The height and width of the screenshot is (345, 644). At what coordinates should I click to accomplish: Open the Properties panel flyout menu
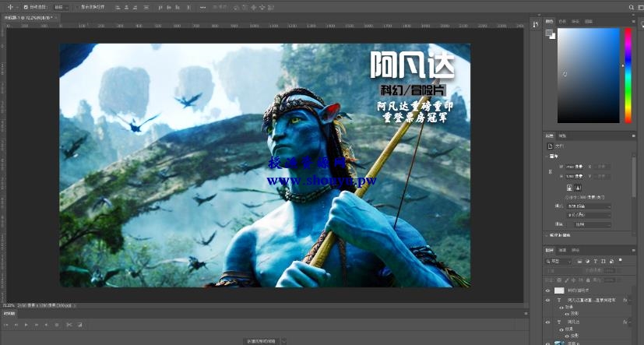634,136
